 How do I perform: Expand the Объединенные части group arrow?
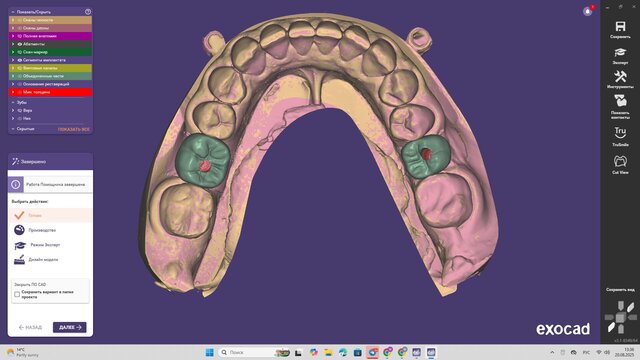[x=13, y=76]
